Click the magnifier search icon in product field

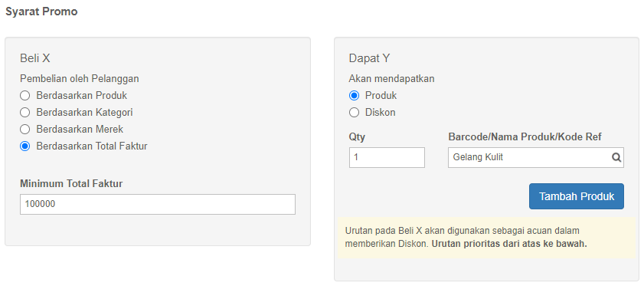click(x=616, y=158)
